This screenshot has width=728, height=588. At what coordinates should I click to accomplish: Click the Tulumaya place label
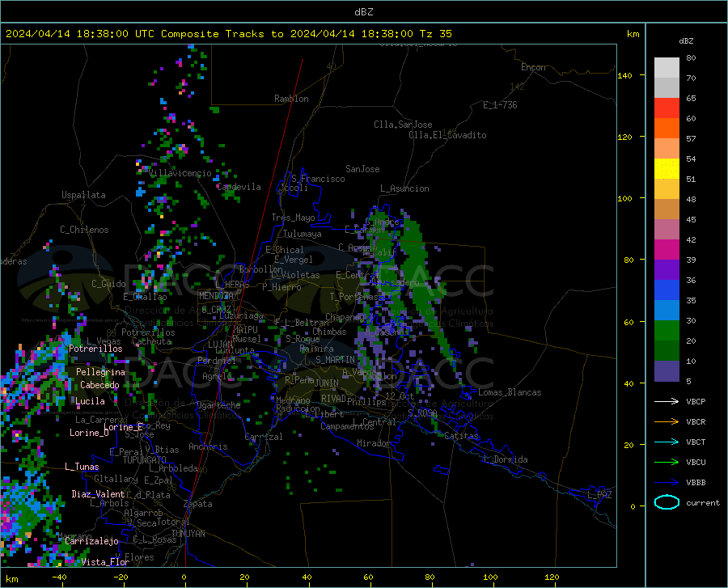tap(303, 234)
